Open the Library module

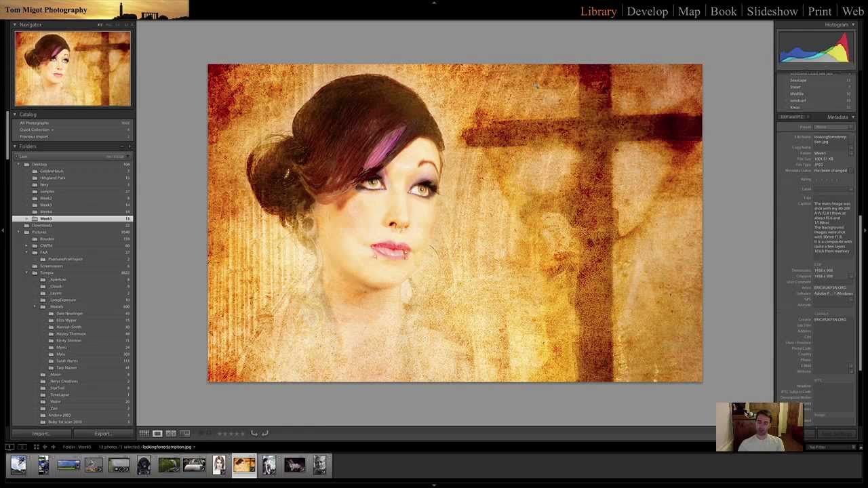(598, 11)
